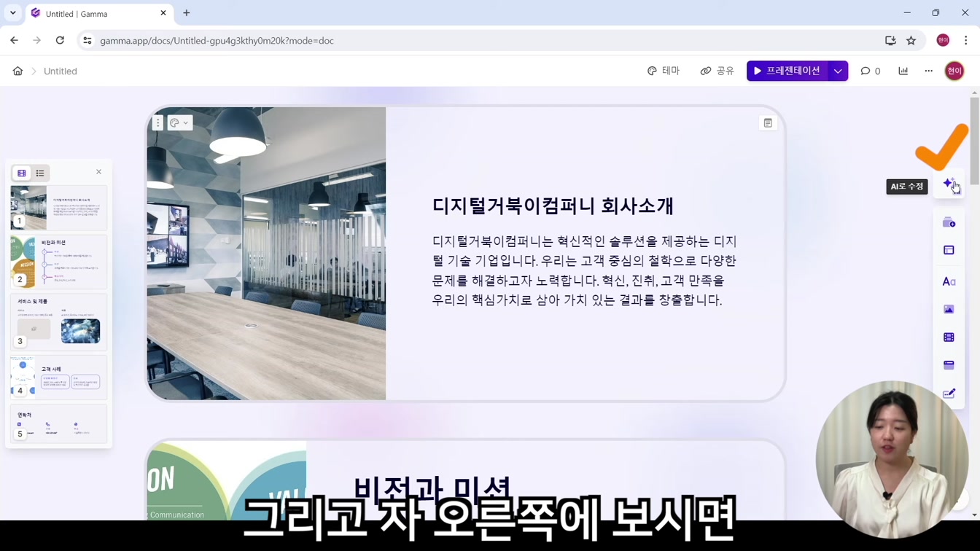Open the more options ellipsis menu
This screenshot has width=980, height=551.
tap(928, 71)
